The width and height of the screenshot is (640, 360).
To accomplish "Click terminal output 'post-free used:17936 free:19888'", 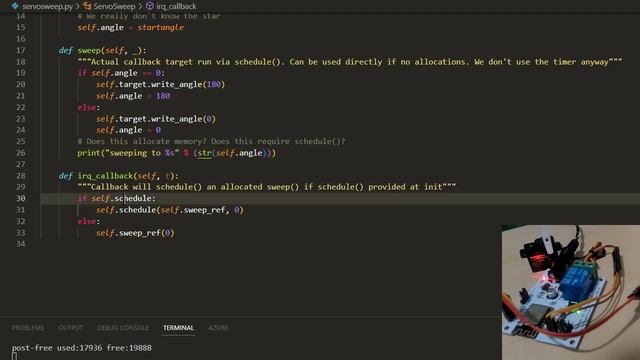I will coord(82,348).
